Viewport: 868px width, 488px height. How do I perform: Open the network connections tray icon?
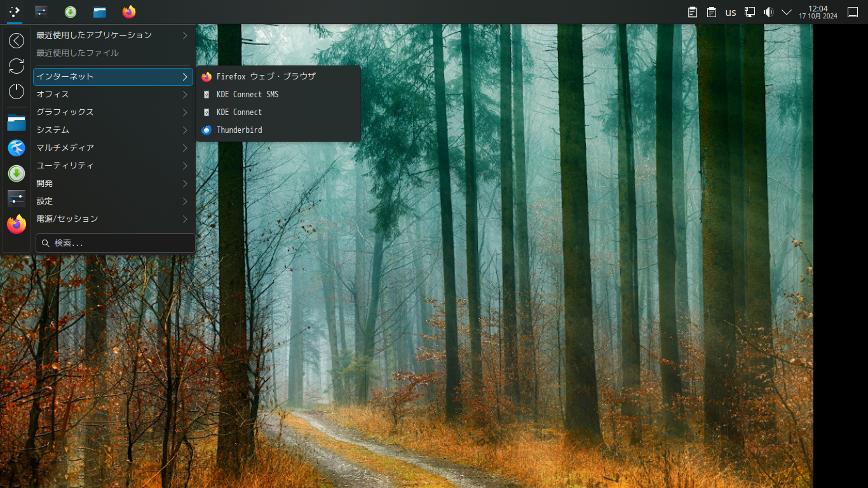coord(750,12)
